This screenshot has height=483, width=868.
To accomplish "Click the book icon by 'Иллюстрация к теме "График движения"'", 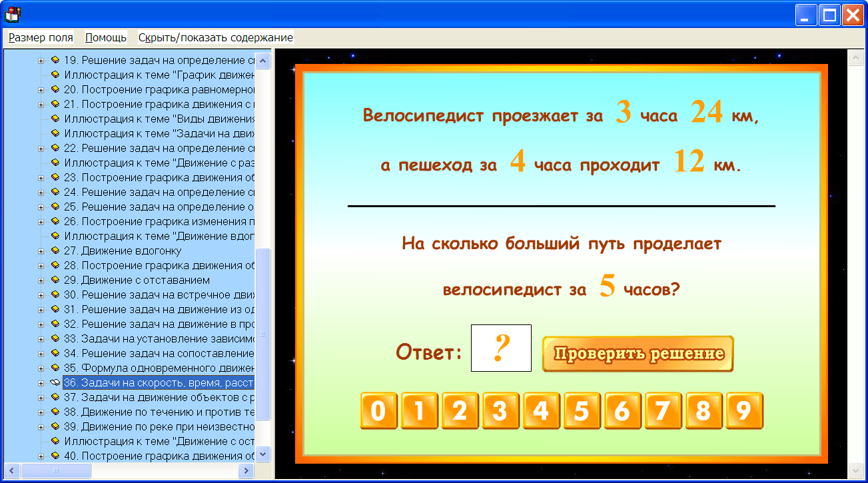I will click(56, 75).
